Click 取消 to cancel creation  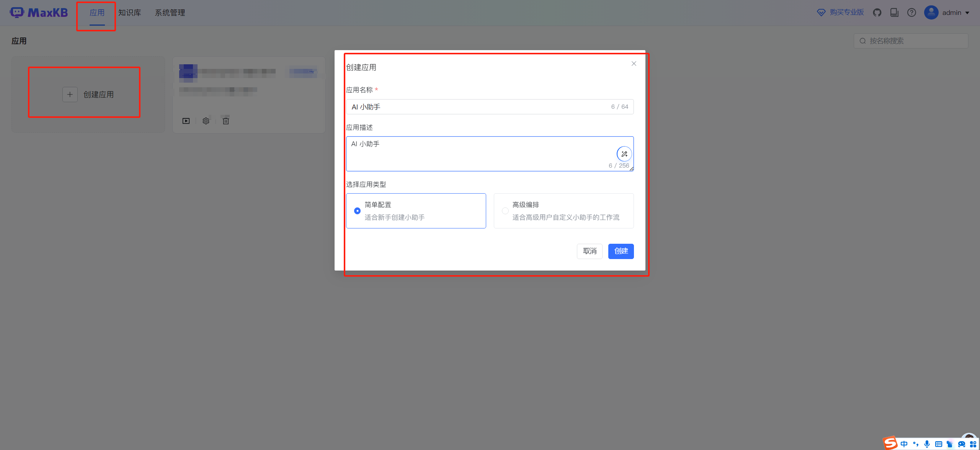(590, 251)
